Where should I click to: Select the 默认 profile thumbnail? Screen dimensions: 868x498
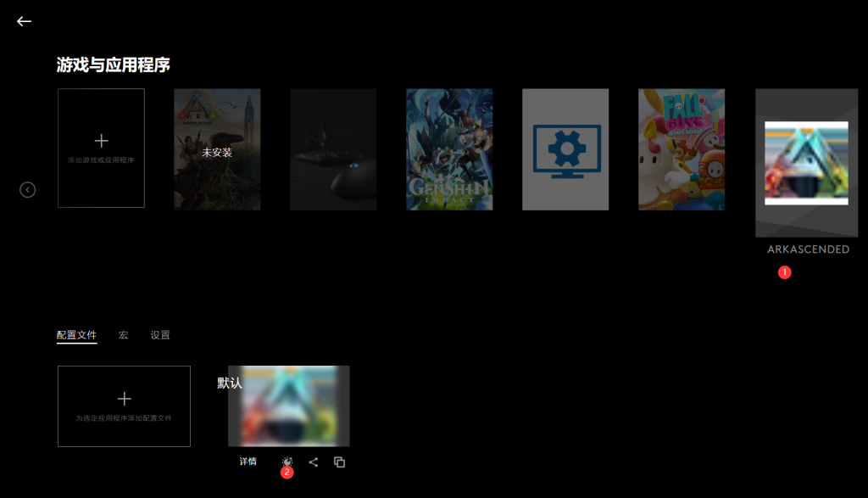pyautogui.click(x=288, y=406)
